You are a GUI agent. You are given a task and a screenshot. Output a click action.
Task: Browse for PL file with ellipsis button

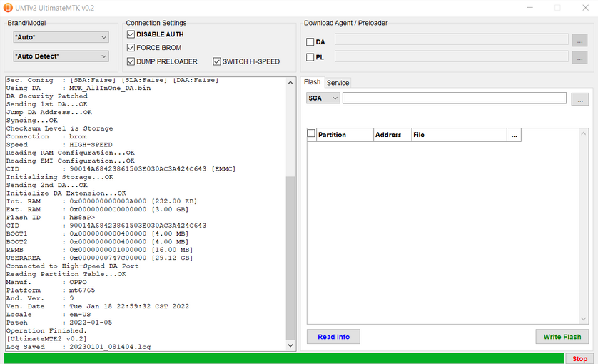579,57
